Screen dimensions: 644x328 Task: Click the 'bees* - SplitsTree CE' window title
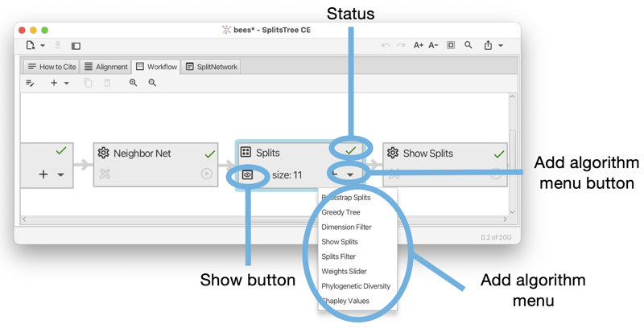point(272,30)
